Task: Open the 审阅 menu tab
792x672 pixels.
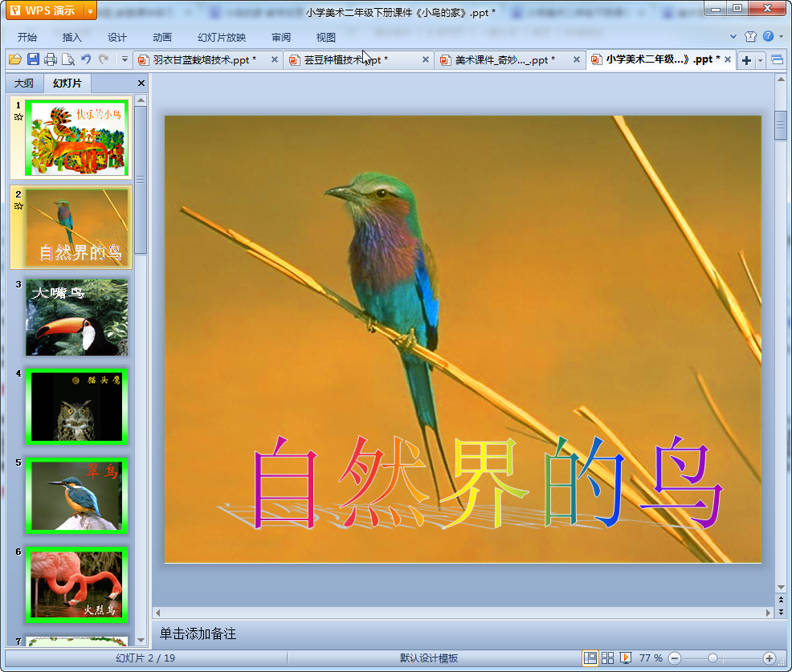Action: [281, 38]
